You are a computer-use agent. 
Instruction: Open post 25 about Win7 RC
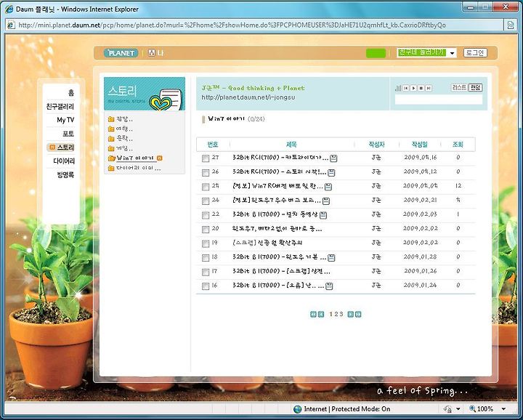(x=277, y=186)
